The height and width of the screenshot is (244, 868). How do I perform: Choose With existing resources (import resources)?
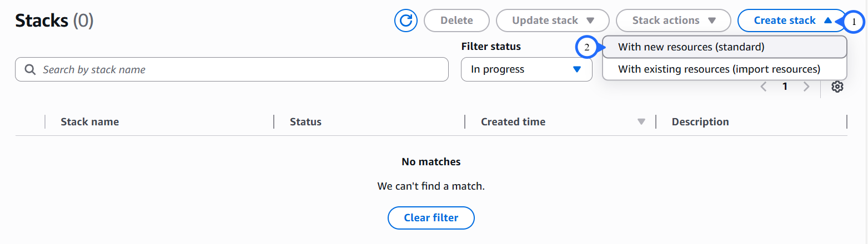coord(719,69)
